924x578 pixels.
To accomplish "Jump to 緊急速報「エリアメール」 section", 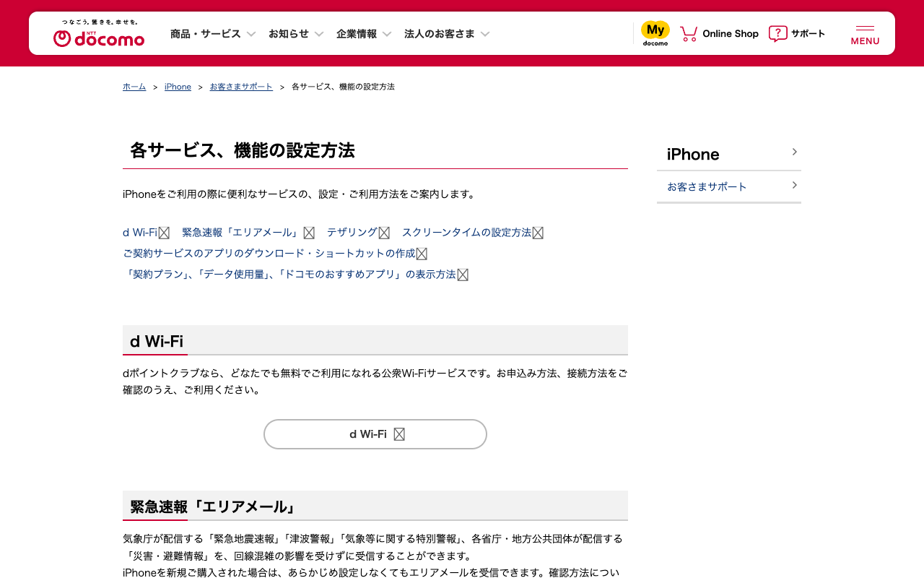I will click(x=241, y=233).
